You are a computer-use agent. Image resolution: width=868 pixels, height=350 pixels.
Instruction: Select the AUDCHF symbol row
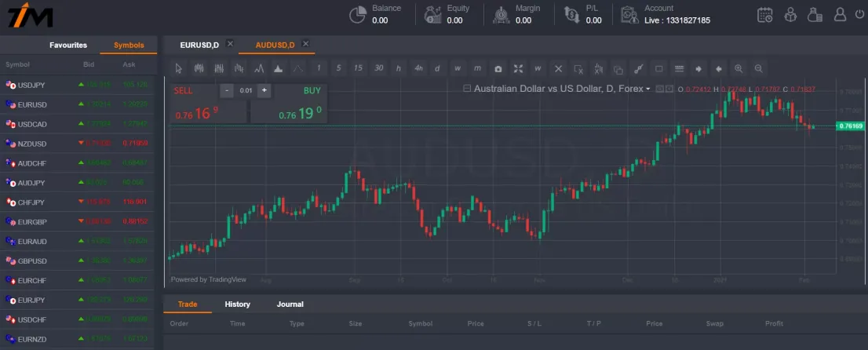(x=78, y=162)
